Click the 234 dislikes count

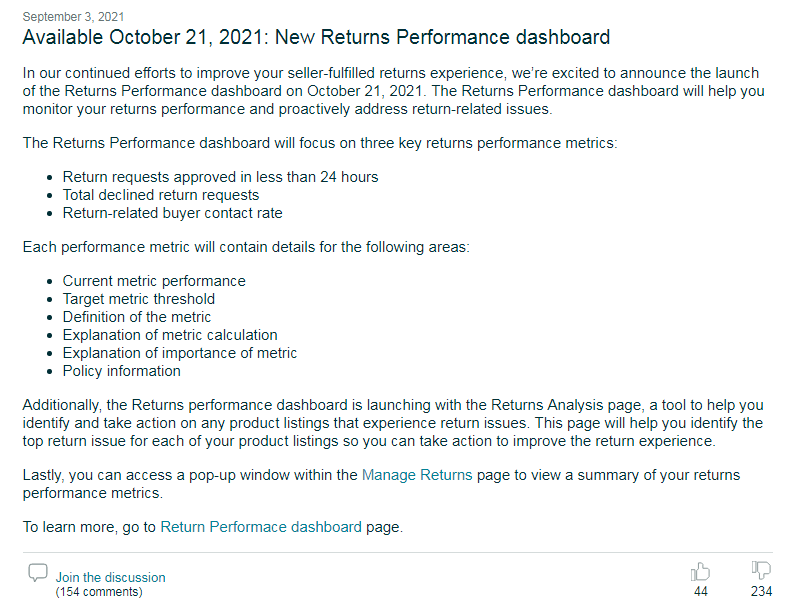[x=762, y=592]
